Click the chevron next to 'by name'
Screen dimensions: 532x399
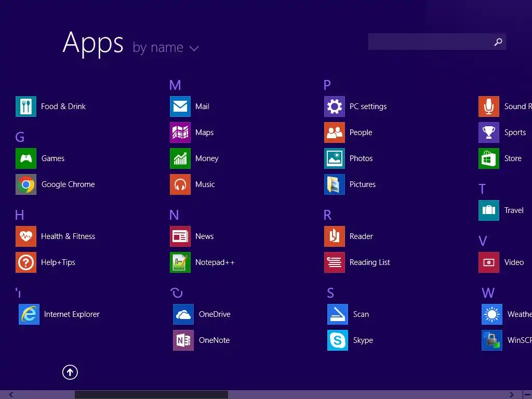click(194, 48)
